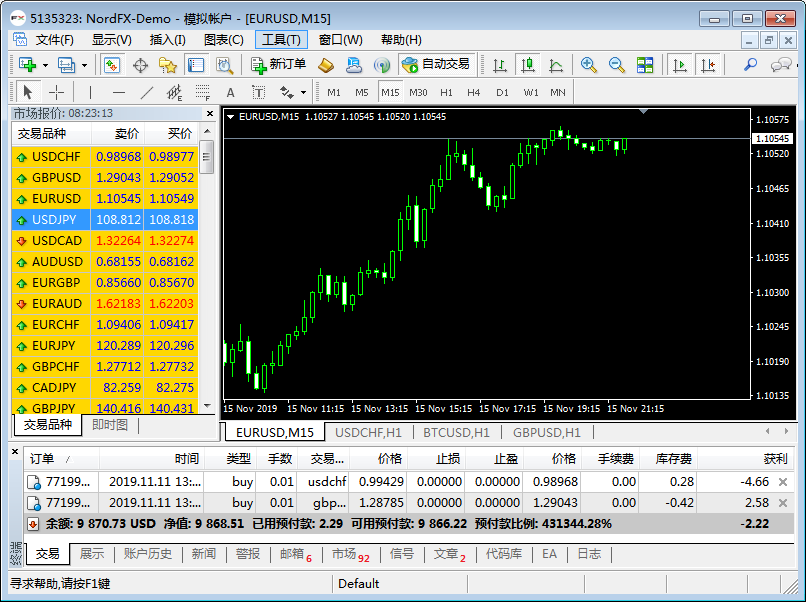
Task: Switch to the 账户历史 terminal tab
Action: pyautogui.click(x=147, y=553)
